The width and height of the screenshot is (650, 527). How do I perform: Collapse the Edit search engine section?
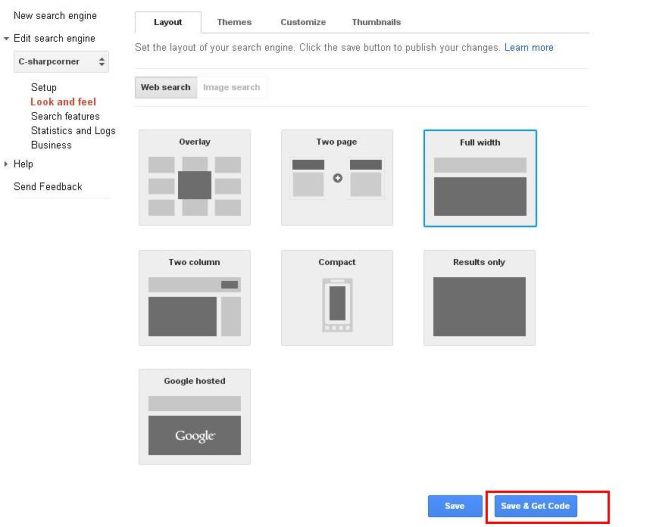click(6, 39)
